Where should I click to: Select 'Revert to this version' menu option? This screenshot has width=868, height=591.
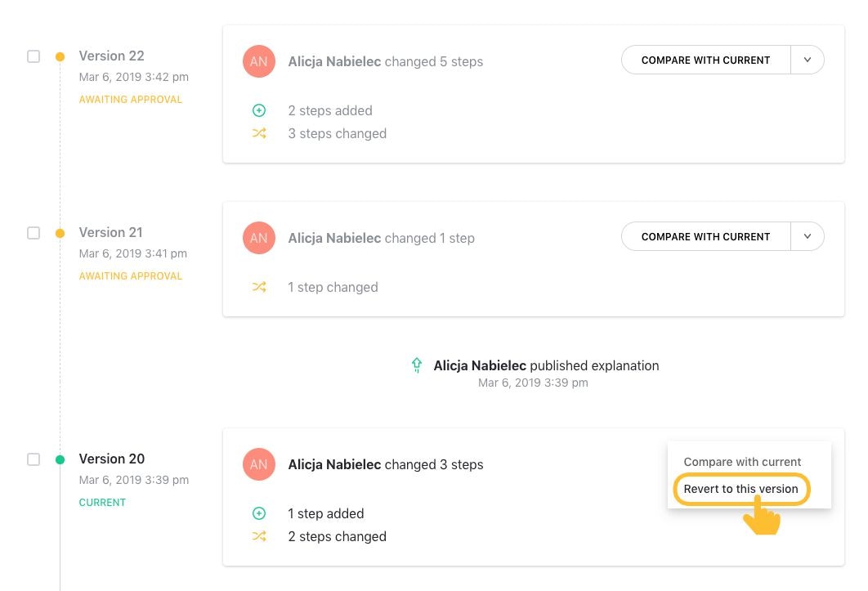pos(740,489)
